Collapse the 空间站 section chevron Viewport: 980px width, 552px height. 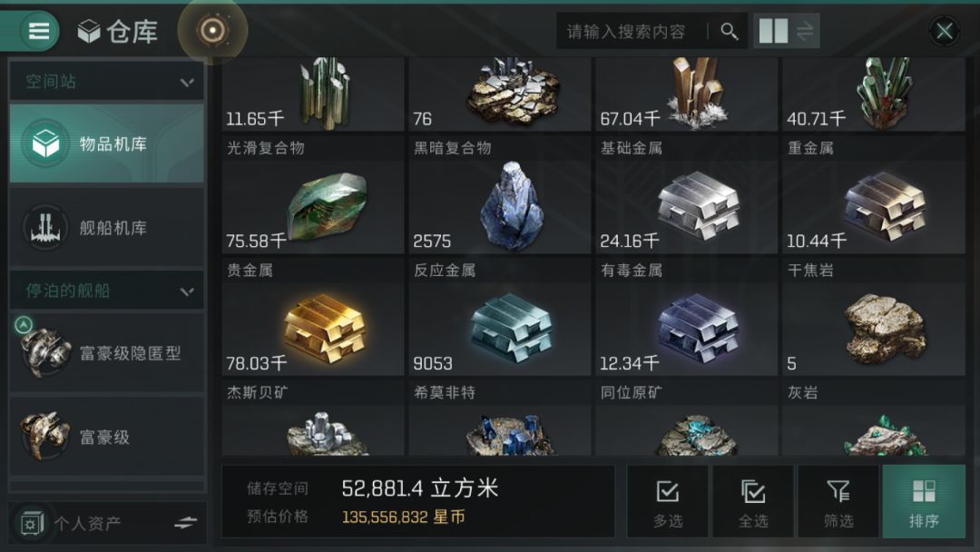pyautogui.click(x=187, y=82)
